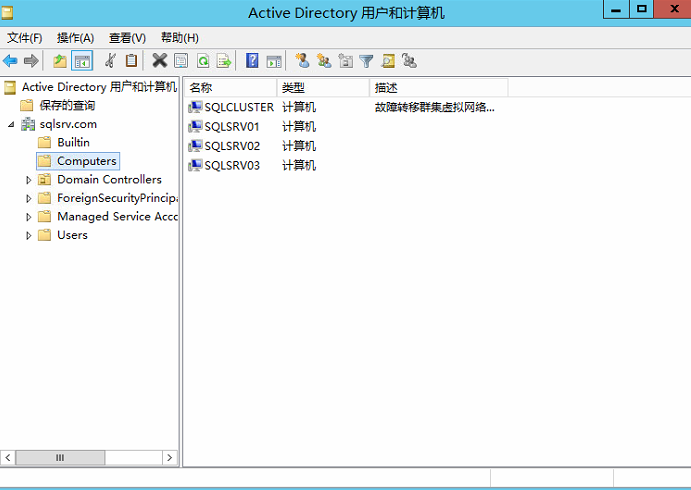Open the Help question mark icon

point(253,61)
